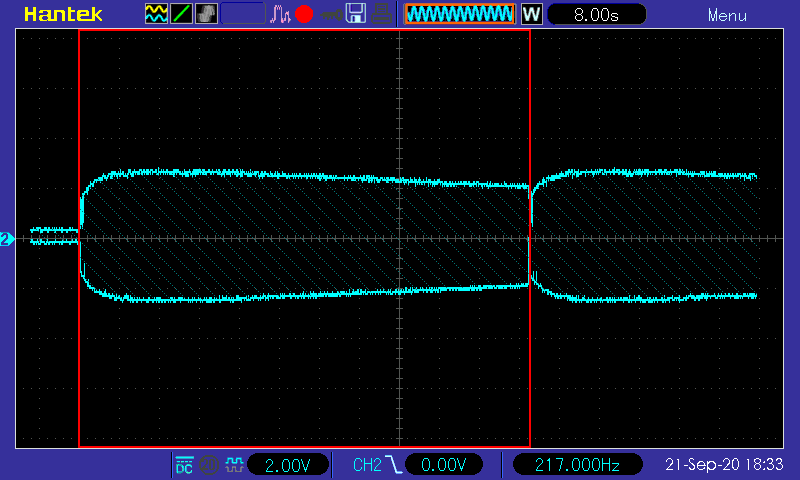Click the 21-Sep-20 18:33 date and time
This screenshot has width=800, height=480.
[x=724, y=464]
